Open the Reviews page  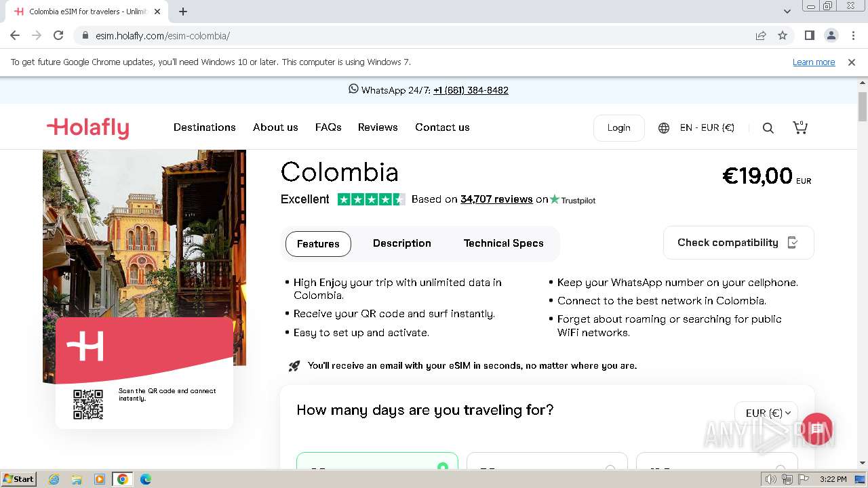[378, 127]
